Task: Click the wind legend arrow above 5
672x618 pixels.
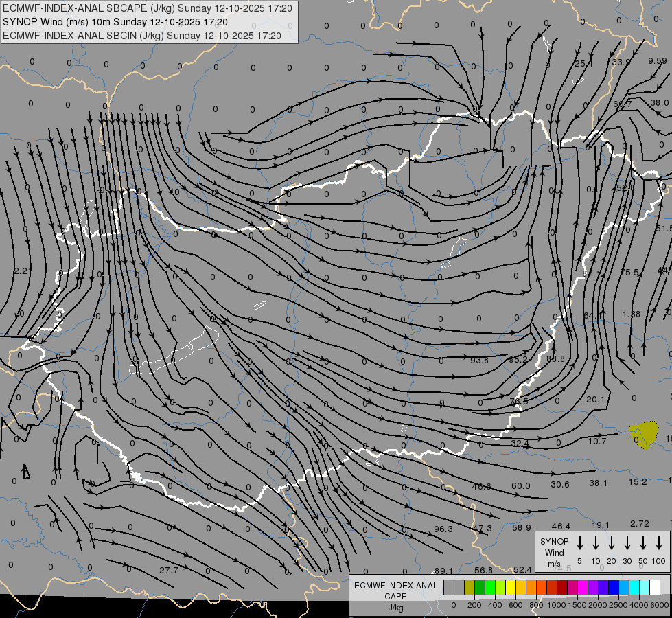Action: point(580,543)
